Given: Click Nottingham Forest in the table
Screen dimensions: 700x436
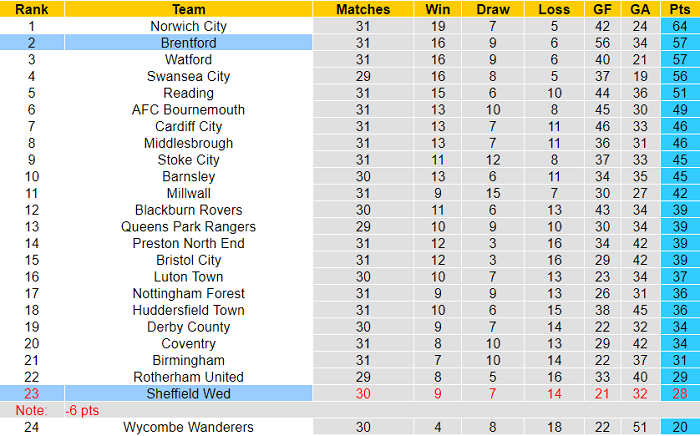Looking at the screenshot, I should coord(188,293).
